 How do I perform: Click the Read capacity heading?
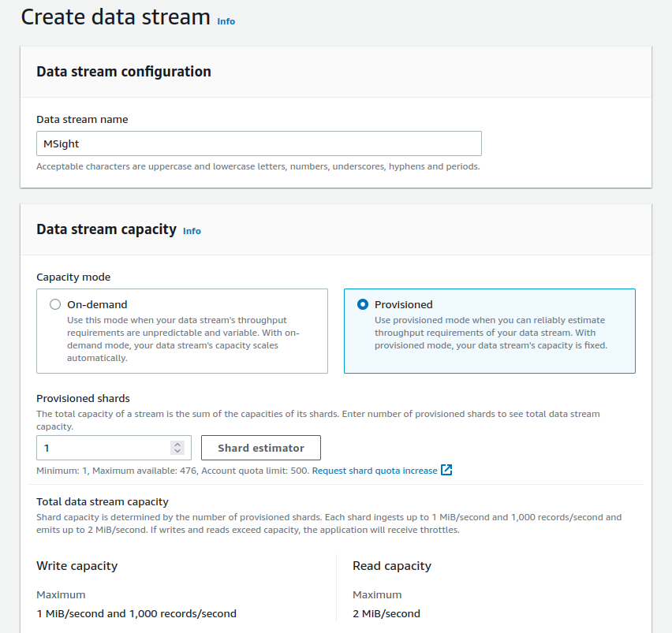pos(392,566)
